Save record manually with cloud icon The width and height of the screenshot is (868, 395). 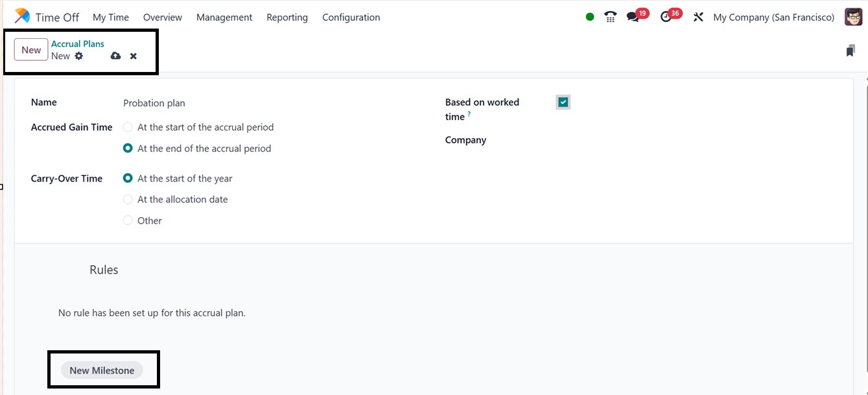(x=115, y=56)
